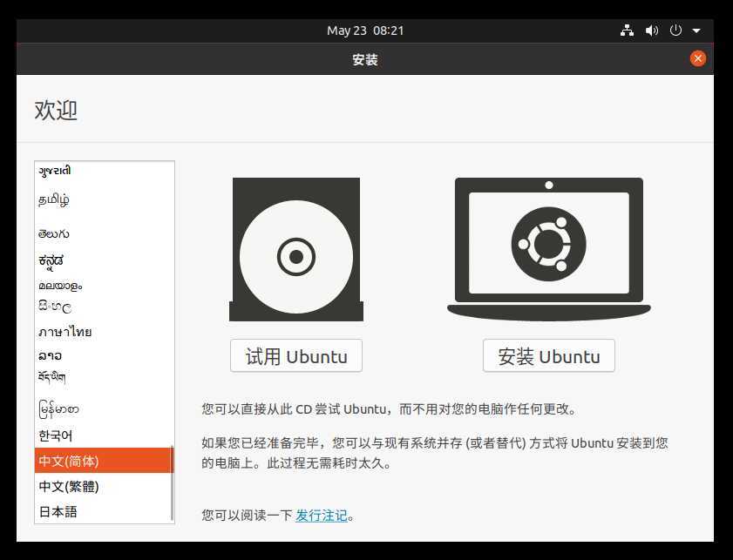The height and width of the screenshot is (560, 733).
Task: Click the Try Ubuntu CD disc icon
Action: (296, 249)
